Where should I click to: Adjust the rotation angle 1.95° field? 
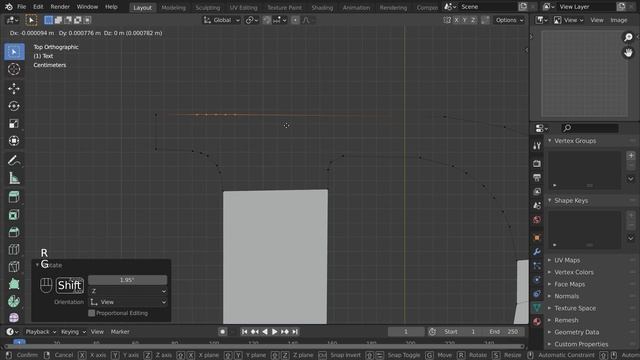(x=128, y=280)
